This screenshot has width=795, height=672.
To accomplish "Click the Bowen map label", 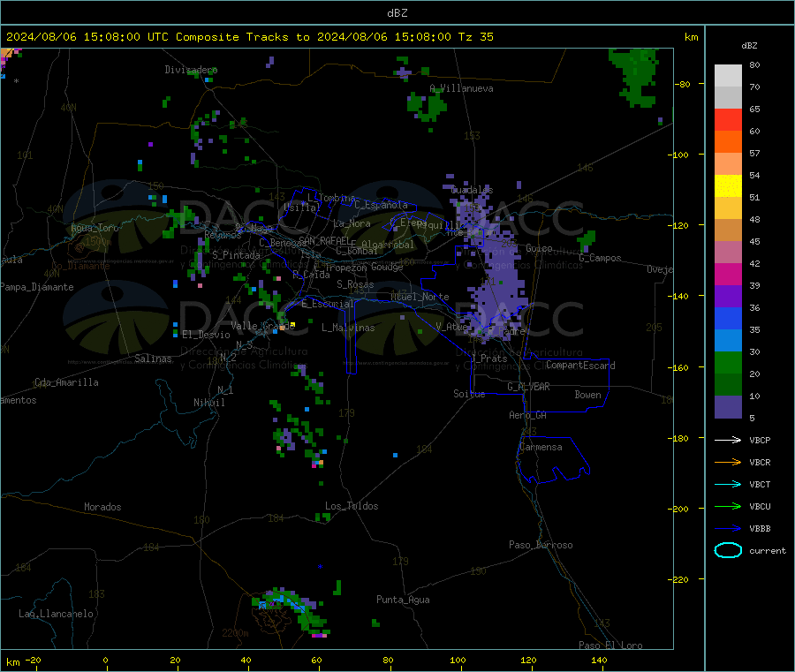I will pyautogui.click(x=588, y=395).
